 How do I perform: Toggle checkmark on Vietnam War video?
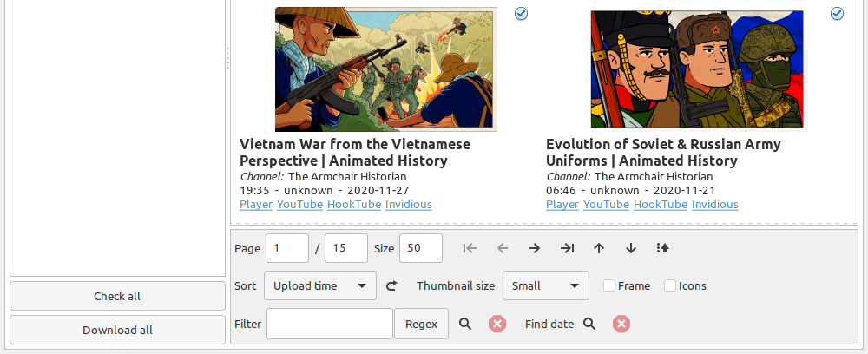tap(521, 13)
